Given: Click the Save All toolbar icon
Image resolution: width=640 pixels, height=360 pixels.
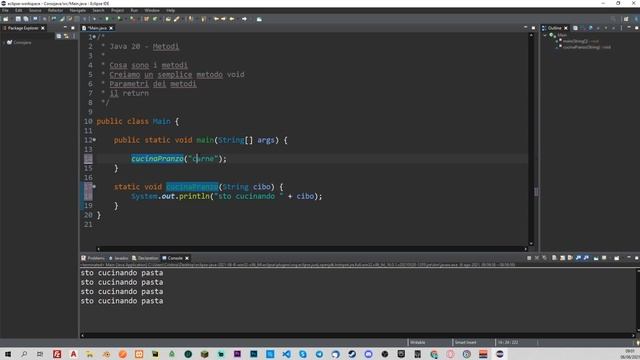Looking at the screenshot, I should [26, 19].
